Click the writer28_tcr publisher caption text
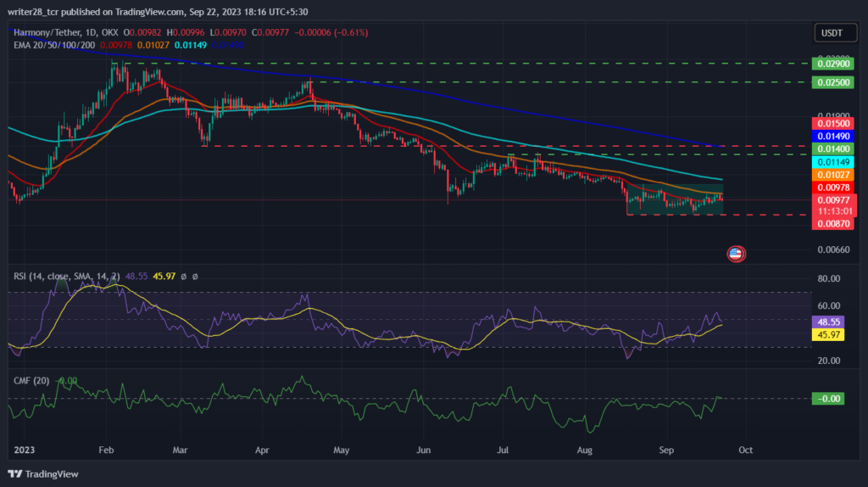Image resolution: width=868 pixels, height=487 pixels. point(158,12)
